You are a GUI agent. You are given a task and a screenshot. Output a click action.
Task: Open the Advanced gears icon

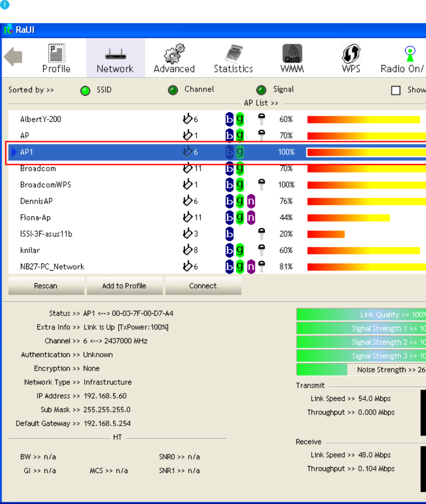174,54
